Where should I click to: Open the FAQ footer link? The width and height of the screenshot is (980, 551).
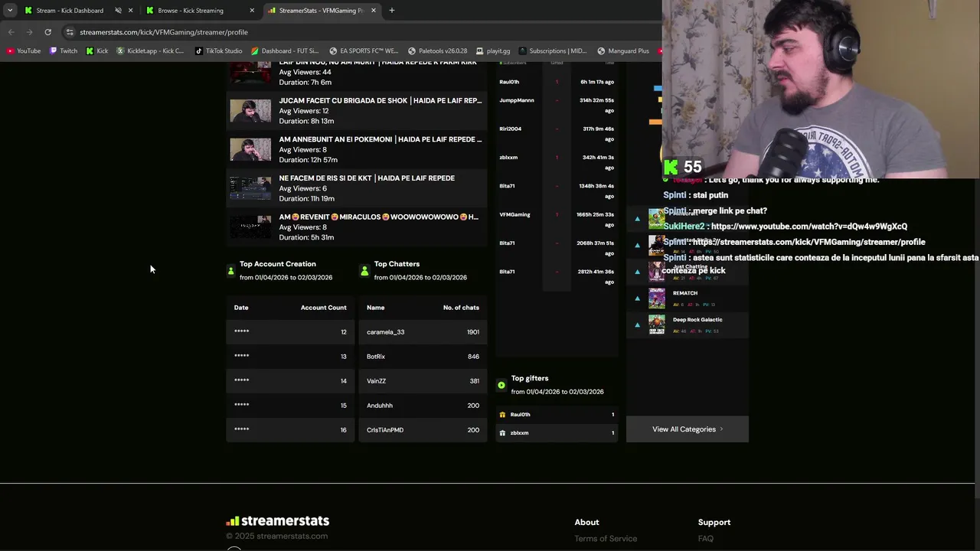(x=706, y=539)
